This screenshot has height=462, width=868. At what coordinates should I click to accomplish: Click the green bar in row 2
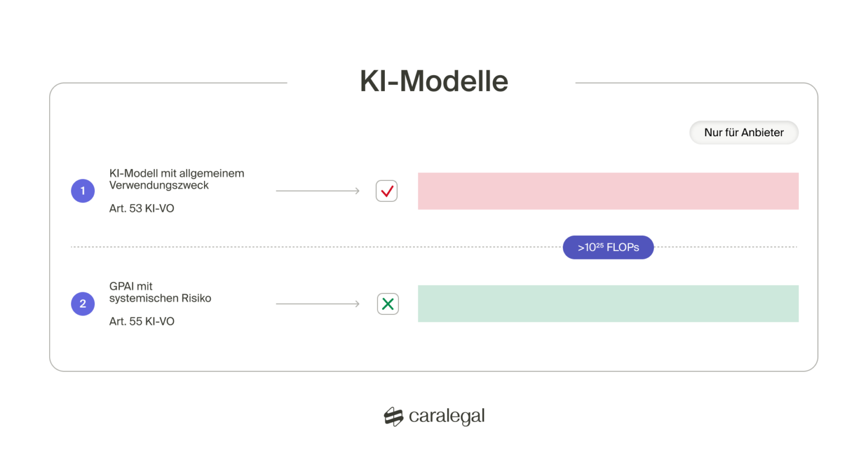pos(608,304)
